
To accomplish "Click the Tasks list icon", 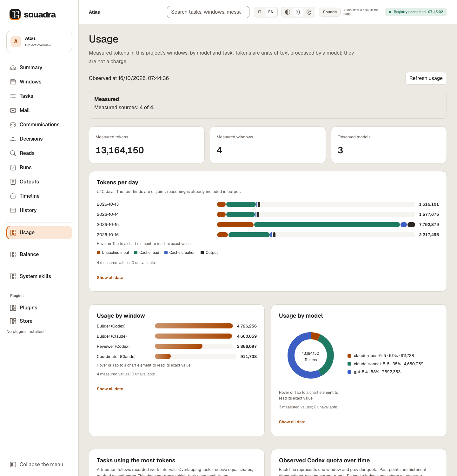I will tap(13, 96).
